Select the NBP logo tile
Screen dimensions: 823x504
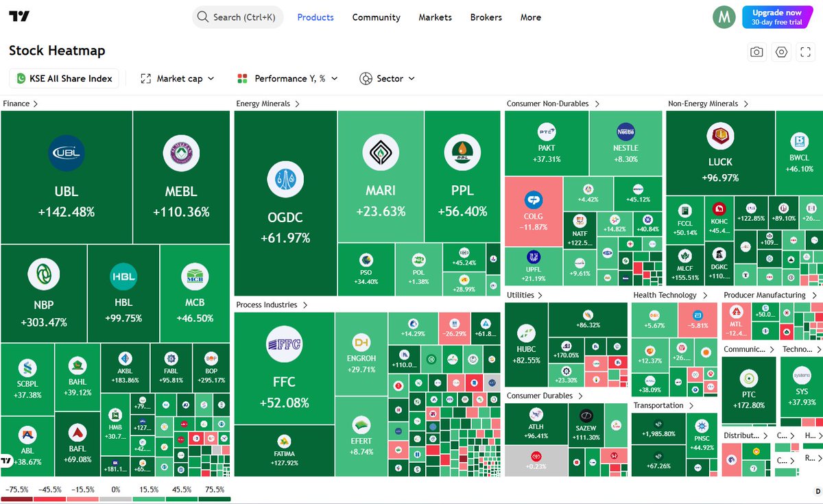click(44, 275)
